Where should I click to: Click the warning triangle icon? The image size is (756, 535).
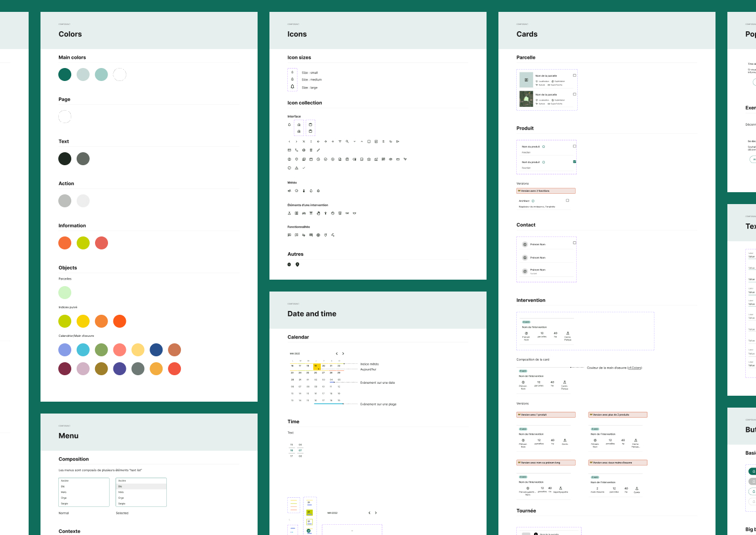pos(296,168)
